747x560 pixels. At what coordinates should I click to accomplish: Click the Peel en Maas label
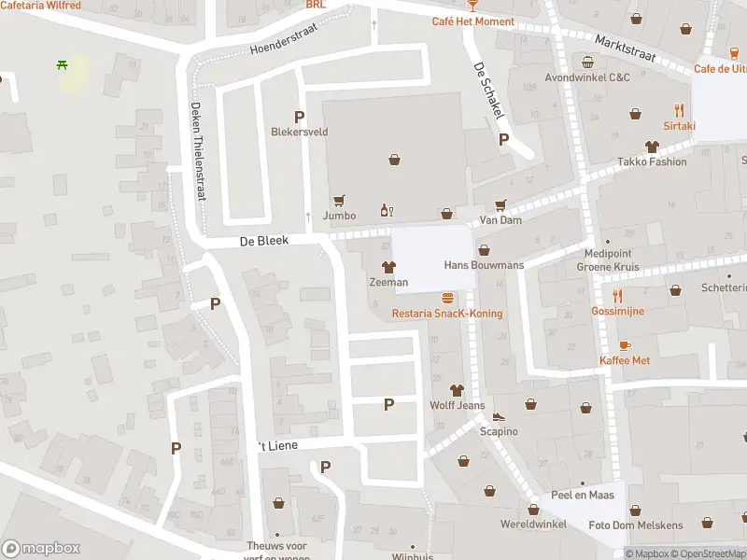582,496
